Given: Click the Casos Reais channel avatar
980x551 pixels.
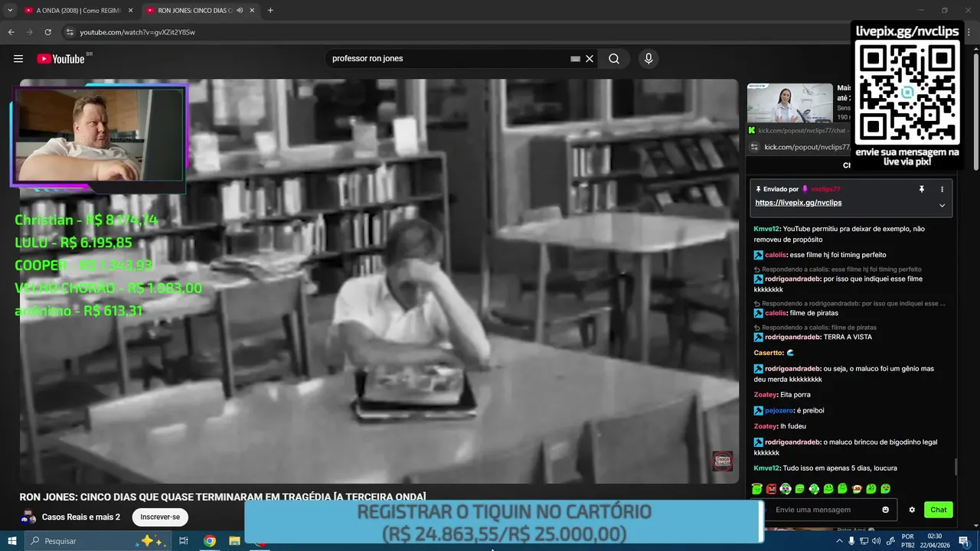Looking at the screenshot, I should tap(28, 517).
